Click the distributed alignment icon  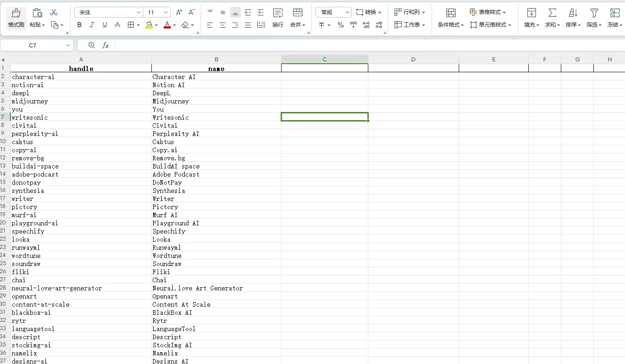click(x=260, y=25)
